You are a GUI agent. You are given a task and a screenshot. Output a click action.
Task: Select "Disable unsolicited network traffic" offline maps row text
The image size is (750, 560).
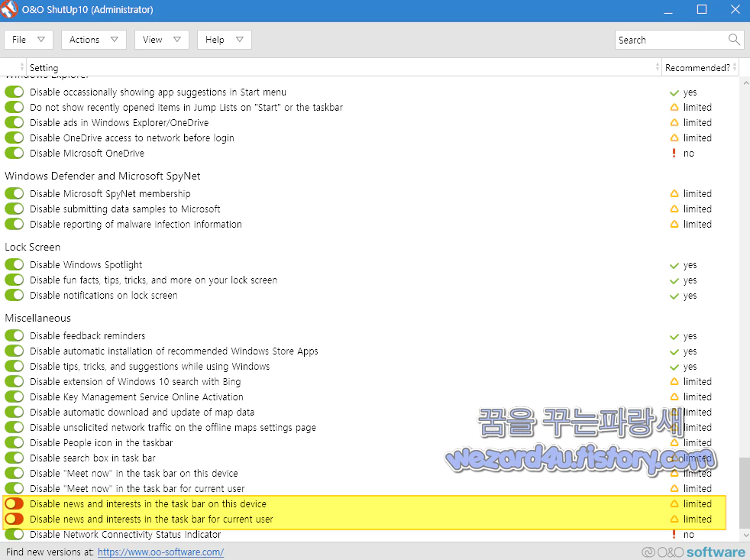pos(173,427)
